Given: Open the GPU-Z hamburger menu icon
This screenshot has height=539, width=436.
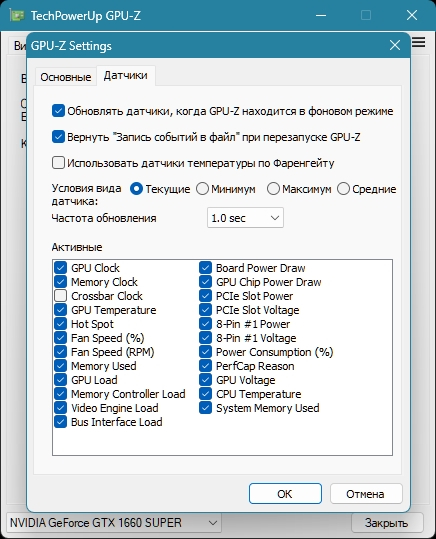Looking at the screenshot, I should coord(418,42).
